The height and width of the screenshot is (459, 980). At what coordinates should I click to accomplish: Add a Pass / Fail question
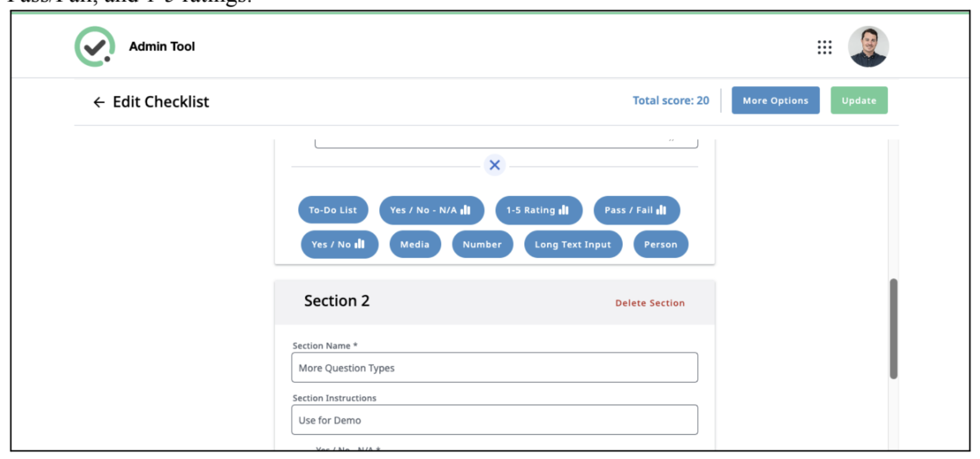click(636, 210)
